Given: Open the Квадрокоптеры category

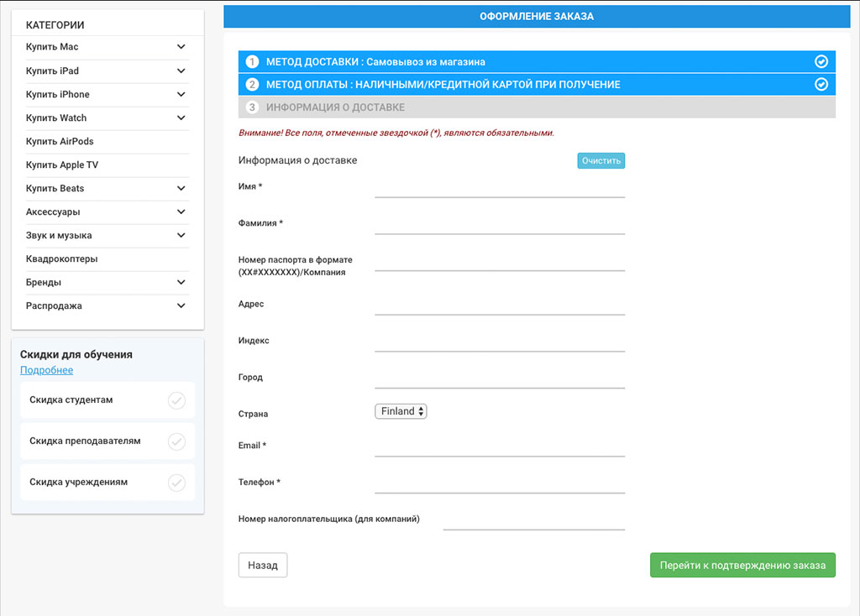Looking at the screenshot, I should pyautogui.click(x=61, y=259).
